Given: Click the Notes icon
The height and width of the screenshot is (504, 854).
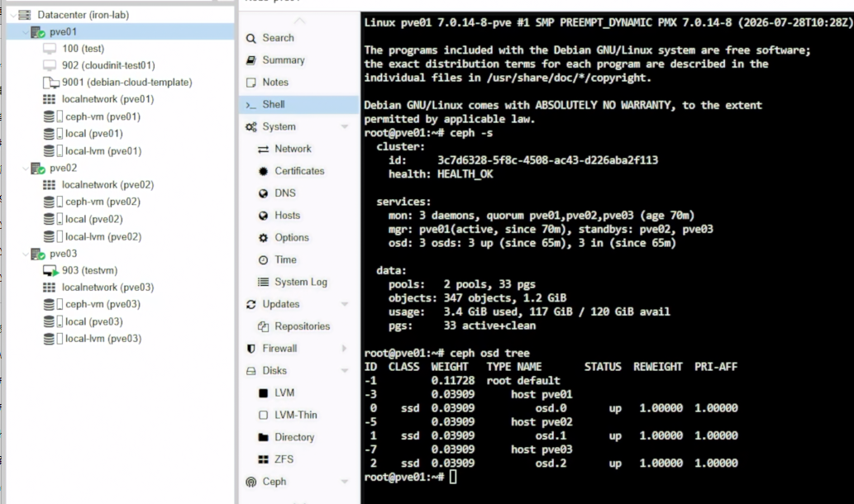Looking at the screenshot, I should coord(251,82).
